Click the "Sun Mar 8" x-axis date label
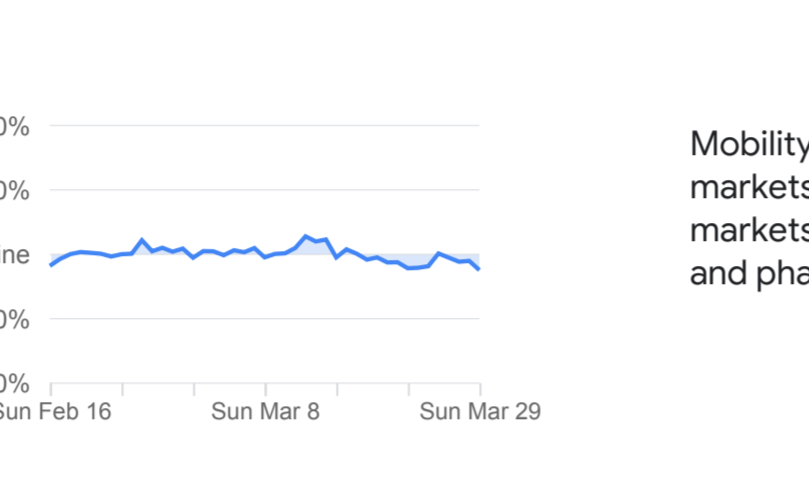 point(265,411)
